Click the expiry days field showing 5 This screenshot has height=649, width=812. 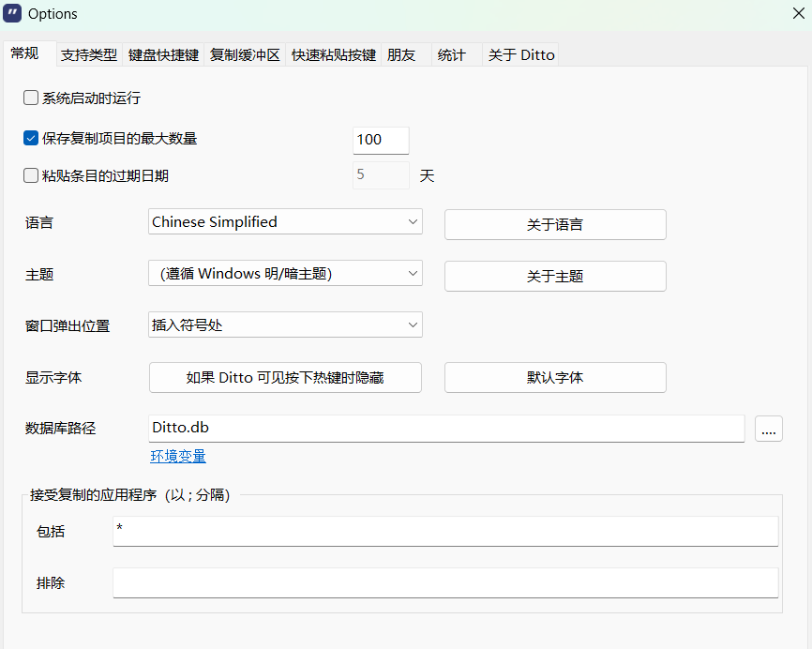(381, 175)
